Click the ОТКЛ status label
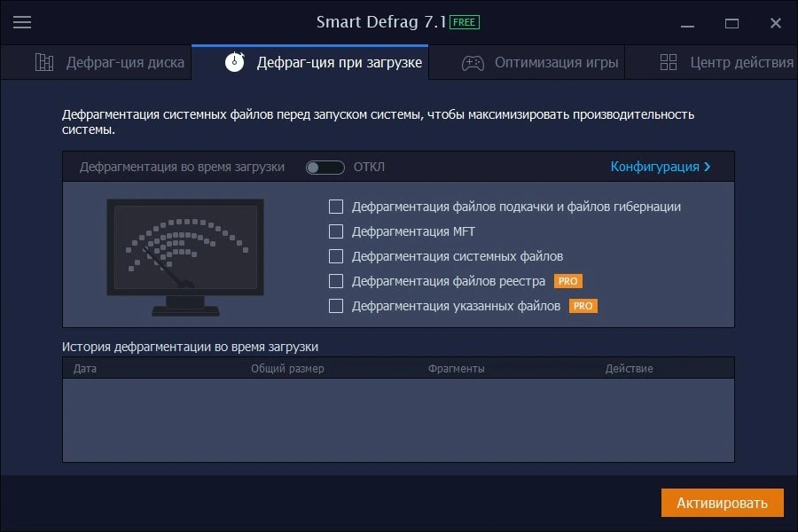The height and width of the screenshot is (532, 798). click(x=369, y=167)
